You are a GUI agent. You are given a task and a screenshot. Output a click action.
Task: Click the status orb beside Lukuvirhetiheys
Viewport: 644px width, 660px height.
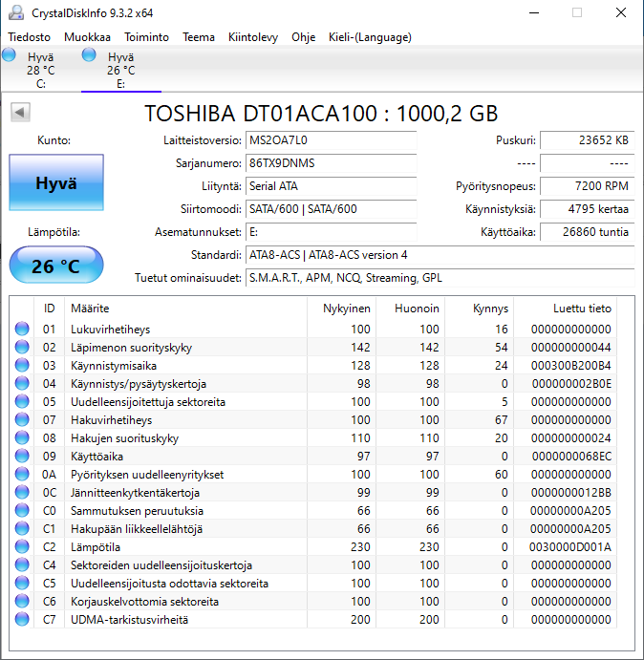[x=22, y=330]
